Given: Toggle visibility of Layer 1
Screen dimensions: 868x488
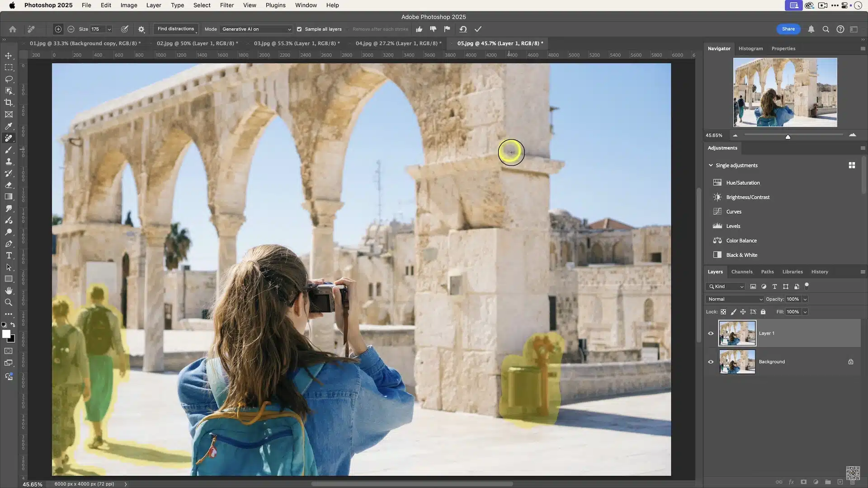Looking at the screenshot, I should coord(711,333).
